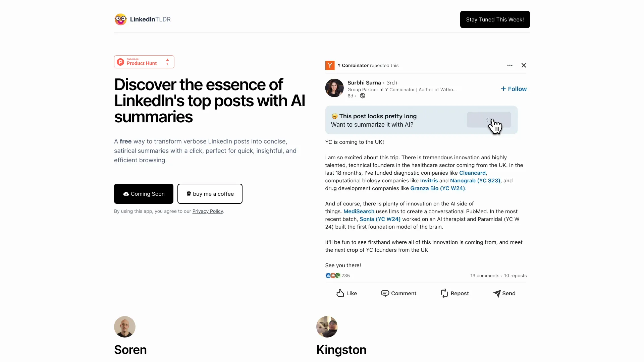Expand the Product Hunt listing badge

(144, 62)
